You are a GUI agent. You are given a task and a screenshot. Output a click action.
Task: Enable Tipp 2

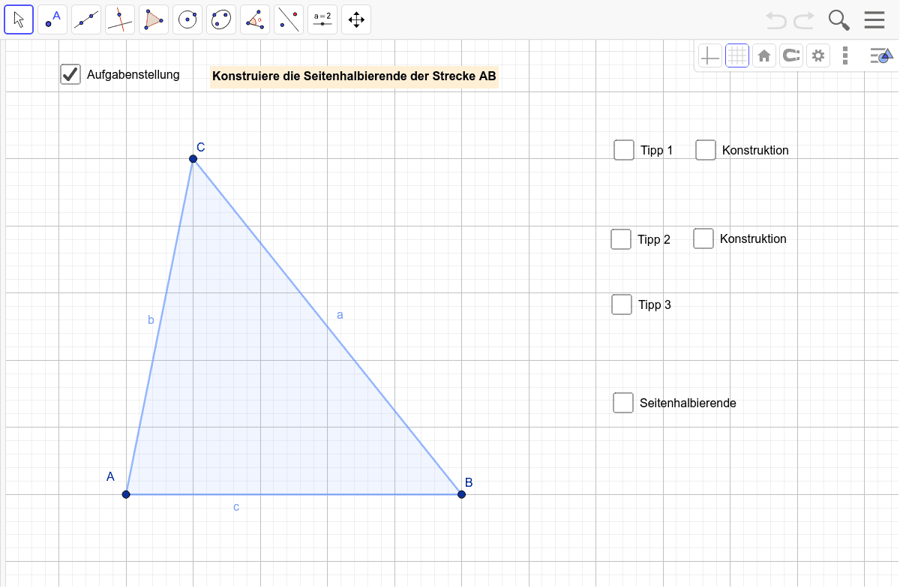pos(621,239)
